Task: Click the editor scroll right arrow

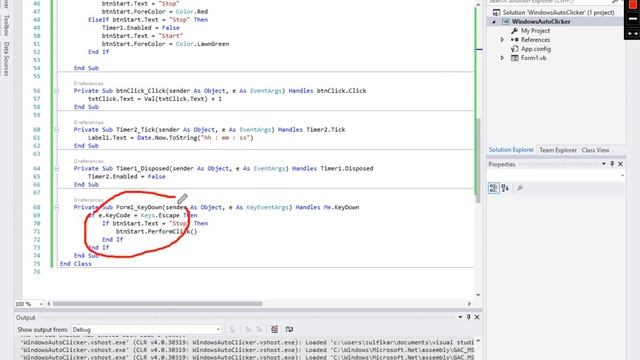Action: tap(469, 304)
